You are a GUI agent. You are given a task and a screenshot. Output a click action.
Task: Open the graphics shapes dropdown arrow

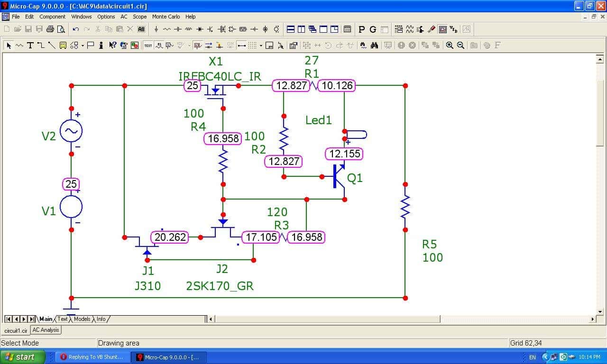(x=83, y=45)
